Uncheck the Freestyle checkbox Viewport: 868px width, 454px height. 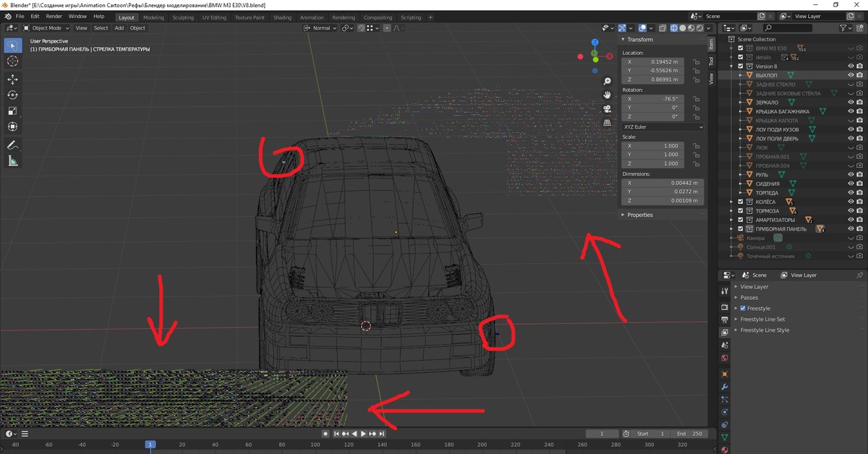(x=743, y=308)
